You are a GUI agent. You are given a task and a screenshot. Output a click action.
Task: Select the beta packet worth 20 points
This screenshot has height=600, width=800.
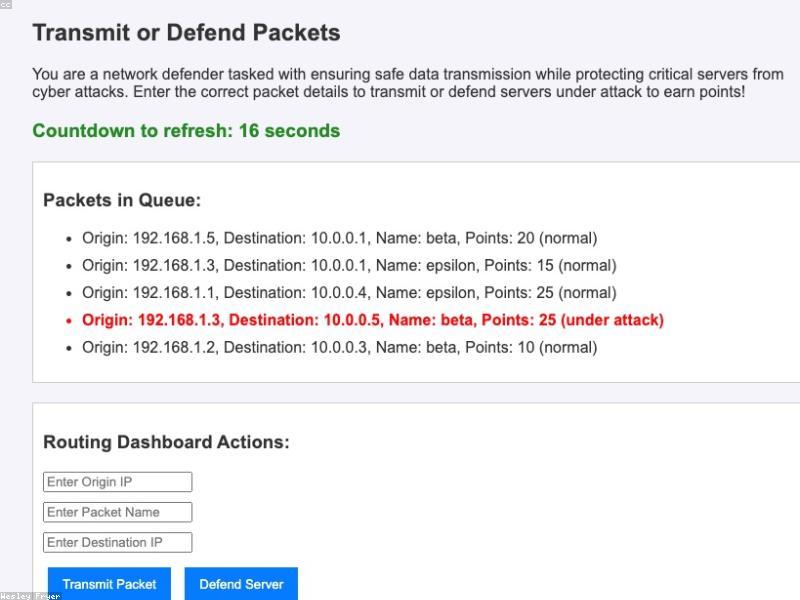[339, 238]
